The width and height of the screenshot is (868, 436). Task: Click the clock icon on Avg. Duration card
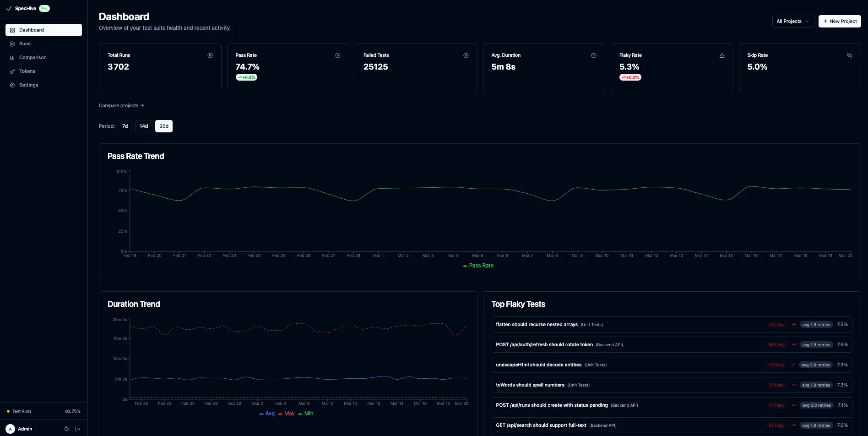(x=594, y=55)
